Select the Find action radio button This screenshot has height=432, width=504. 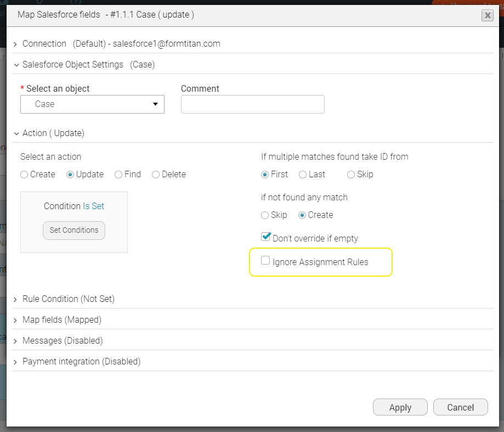point(118,175)
